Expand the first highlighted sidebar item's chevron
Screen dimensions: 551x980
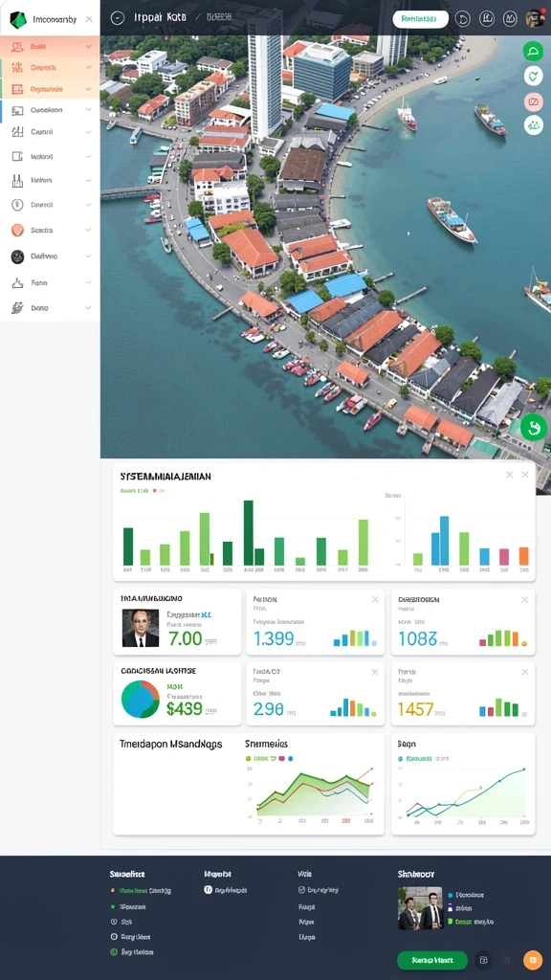[88, 46]
